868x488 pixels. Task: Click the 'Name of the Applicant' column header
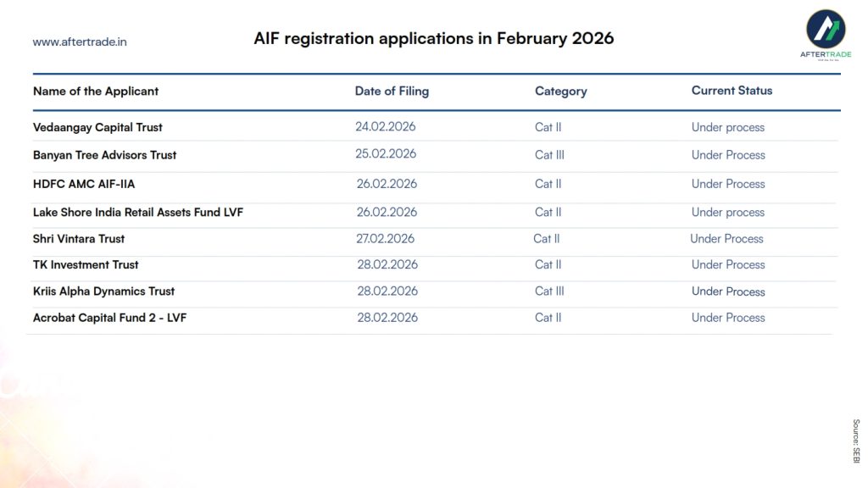[96, 91]
